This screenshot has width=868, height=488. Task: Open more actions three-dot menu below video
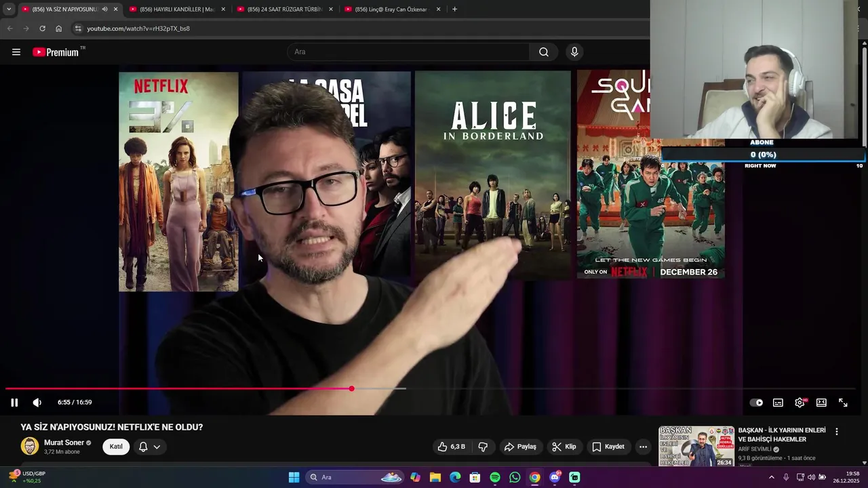[643, 447]
